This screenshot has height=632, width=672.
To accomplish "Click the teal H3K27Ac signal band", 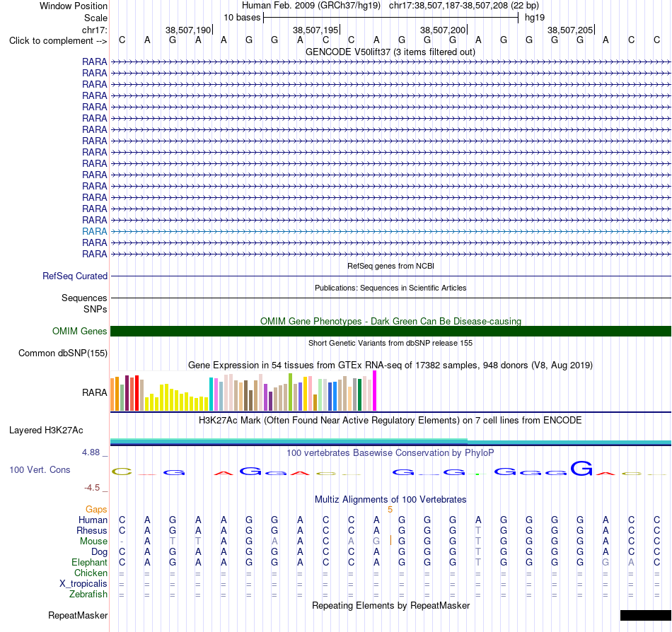I will (390, 442).
